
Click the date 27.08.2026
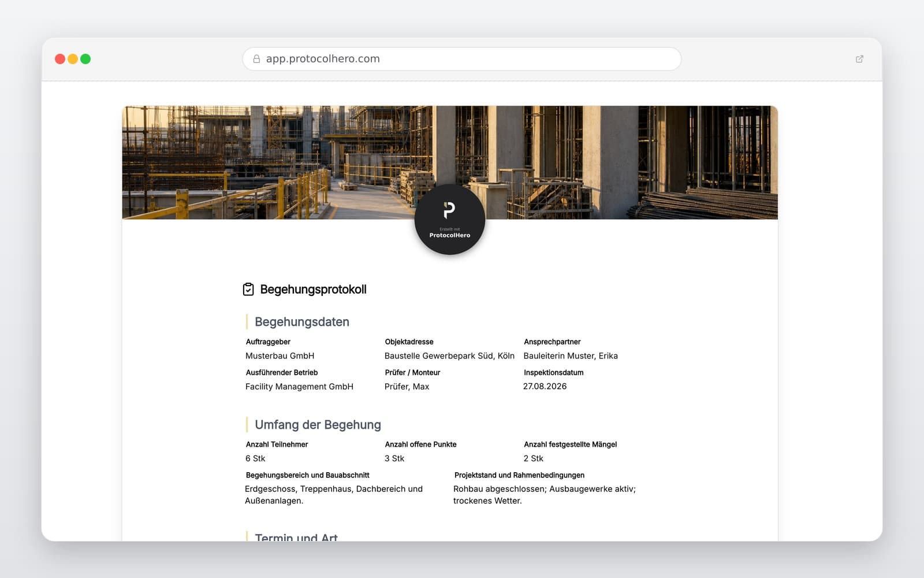tap(545, 386)
